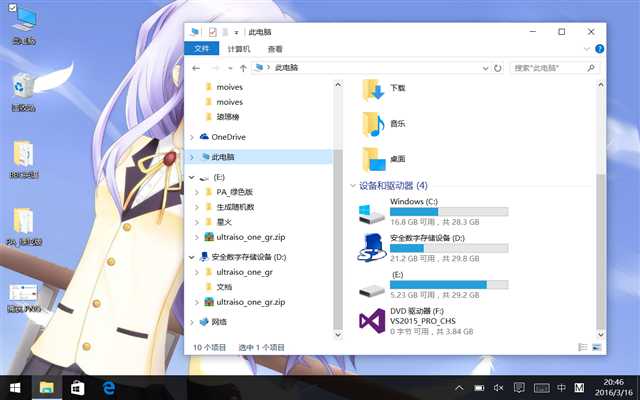The height and width of the screenshot is (400, 640).
Task: Select 网络 in the navigation pane
Action: tap(219, 322)
